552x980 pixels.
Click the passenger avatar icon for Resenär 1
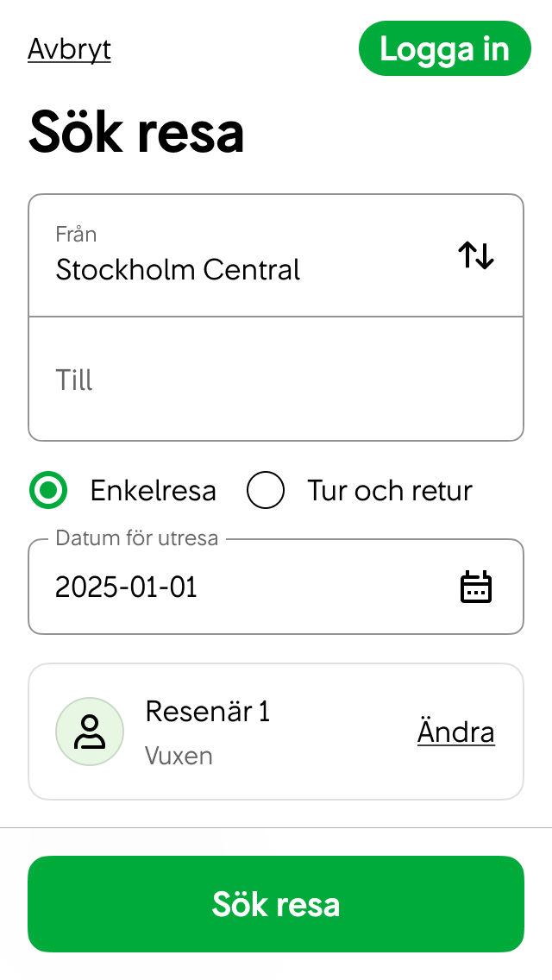point(90,731)
